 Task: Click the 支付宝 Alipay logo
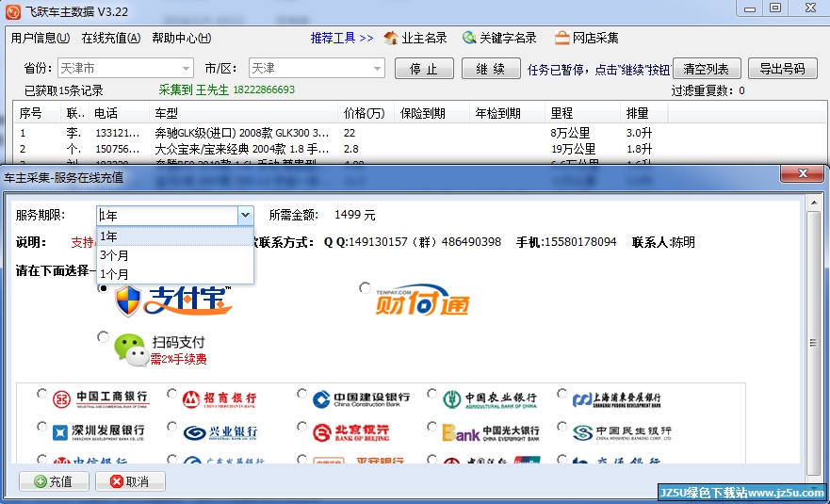(x=173, y=301)
